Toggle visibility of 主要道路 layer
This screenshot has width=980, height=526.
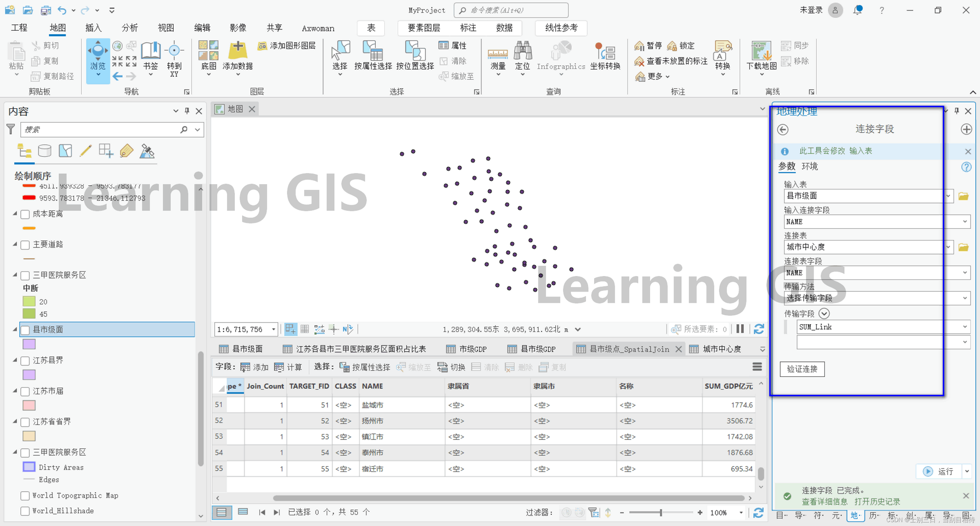click(25, 245)
